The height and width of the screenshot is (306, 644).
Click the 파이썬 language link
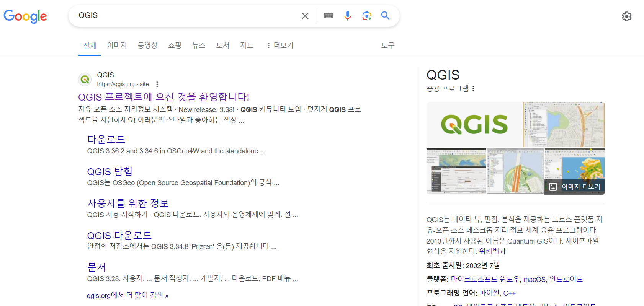tap(489, 293)
